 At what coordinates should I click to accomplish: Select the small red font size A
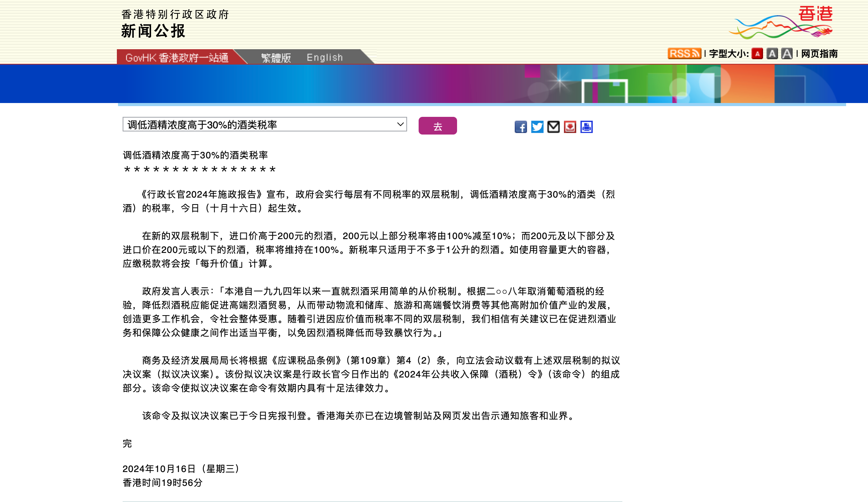coord(757,54)
